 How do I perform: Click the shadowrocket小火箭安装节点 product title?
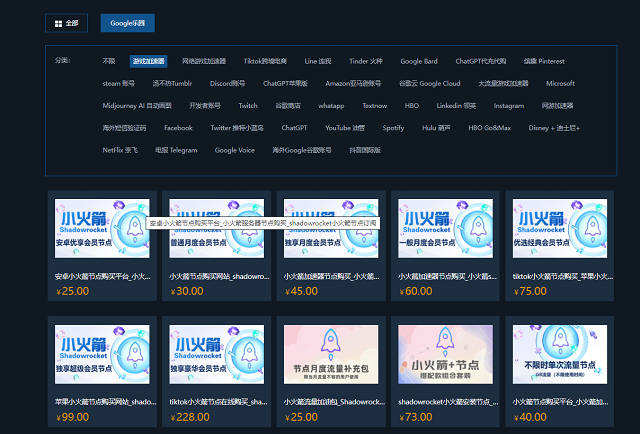pyautogui.click(x=448, y=402)
